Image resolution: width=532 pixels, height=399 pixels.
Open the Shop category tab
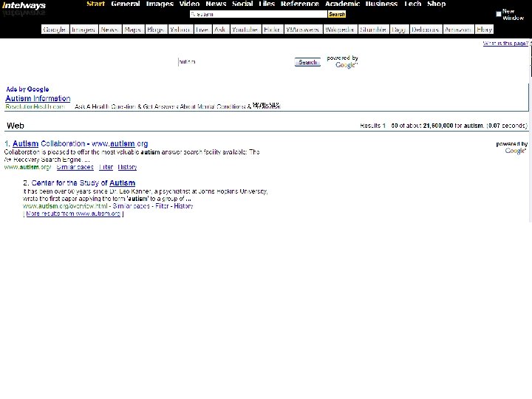click(437, 4)
